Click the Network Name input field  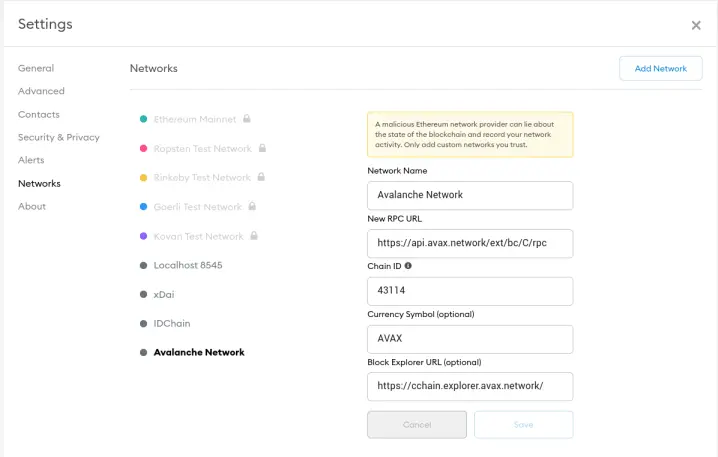tap(470, 196)
